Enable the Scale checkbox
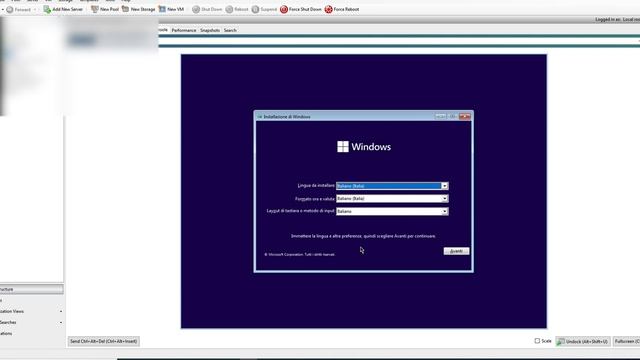The width and height of the screenshot is (640, 360). click(537, 341)
